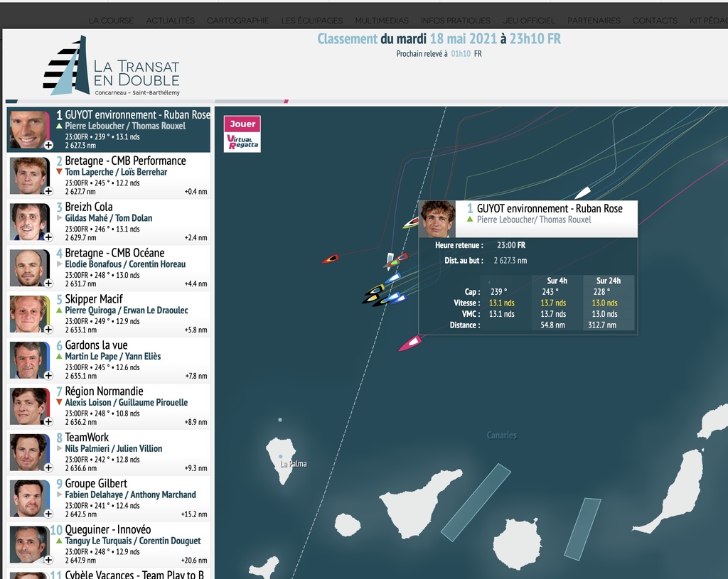The height and width of the screenshot is (579, 728).
Task: Select GUYOT environnement - Ruban Rose ranking title
Action: click(x=137, y=114)
